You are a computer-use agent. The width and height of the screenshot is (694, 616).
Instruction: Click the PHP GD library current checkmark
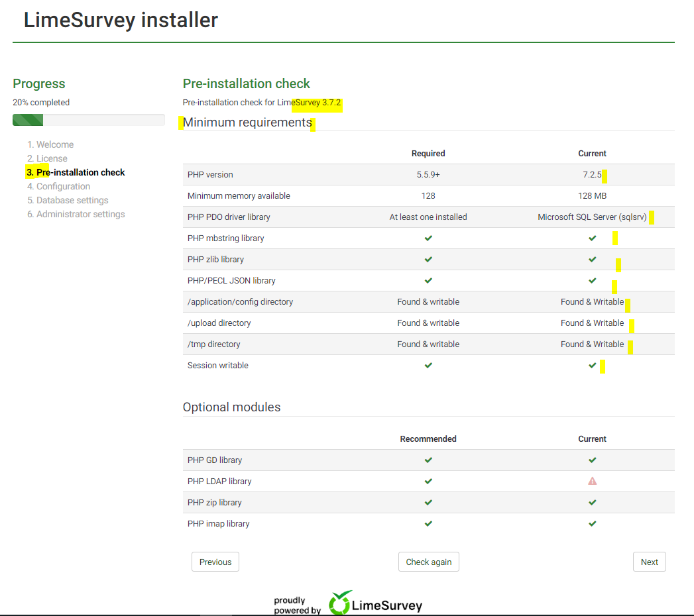point(592,460)
